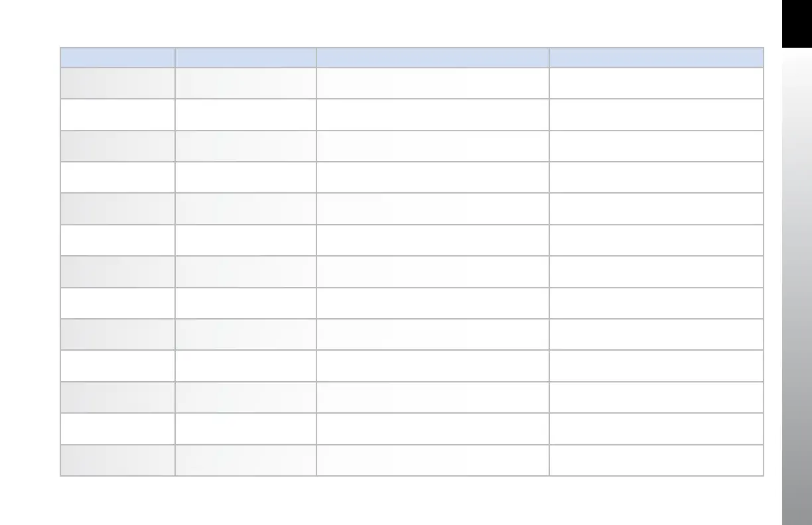812x525 pixels.
Task: Click the ninth body row's third-column cell
Action: click(433, 334)
